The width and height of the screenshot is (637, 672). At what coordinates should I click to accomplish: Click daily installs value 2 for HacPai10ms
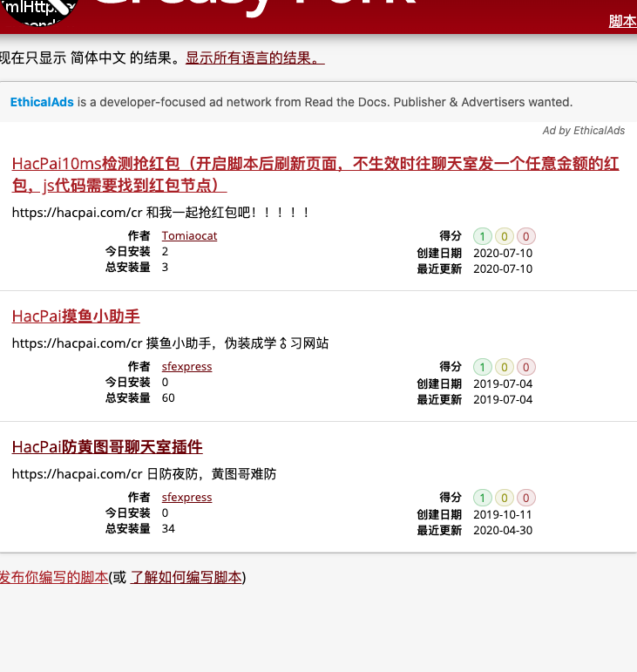point(165,252)
